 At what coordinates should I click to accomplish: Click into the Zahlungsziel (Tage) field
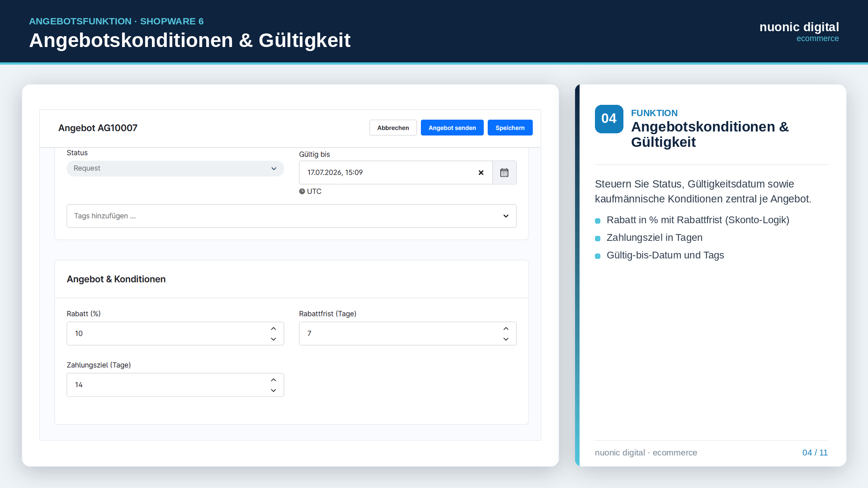[167, 385]
